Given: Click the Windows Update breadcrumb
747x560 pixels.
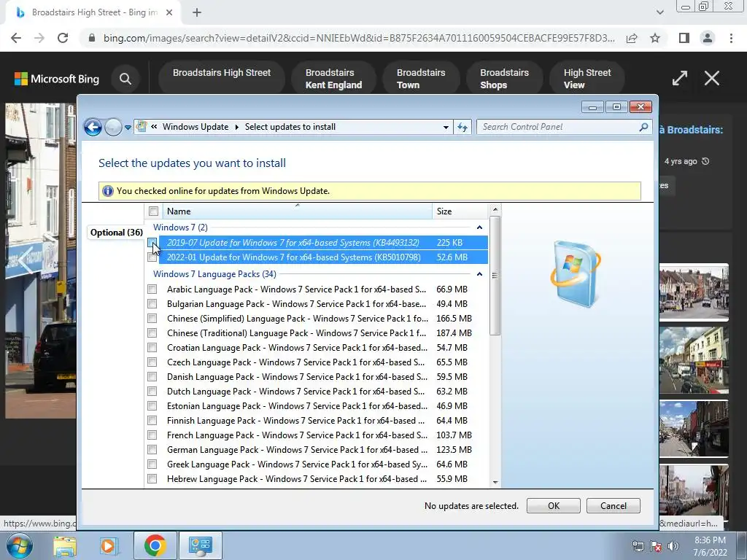Looking at the screenshot, I should point(196,127).
